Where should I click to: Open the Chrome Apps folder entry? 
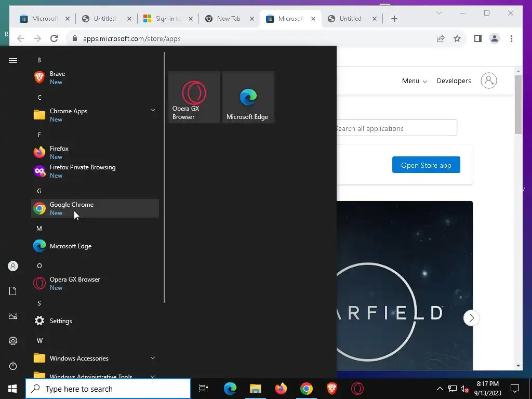pyautogui.click(x=95, y=115)
